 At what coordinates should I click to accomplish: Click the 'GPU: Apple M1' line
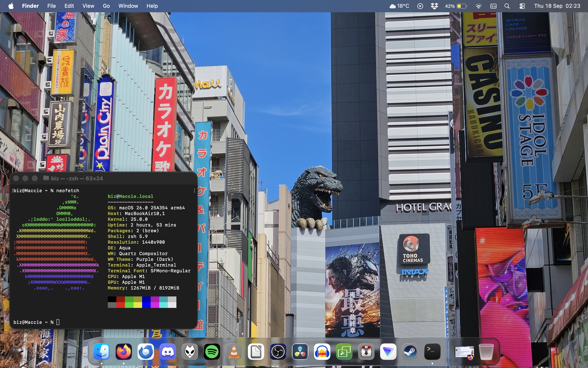[126, 282]
